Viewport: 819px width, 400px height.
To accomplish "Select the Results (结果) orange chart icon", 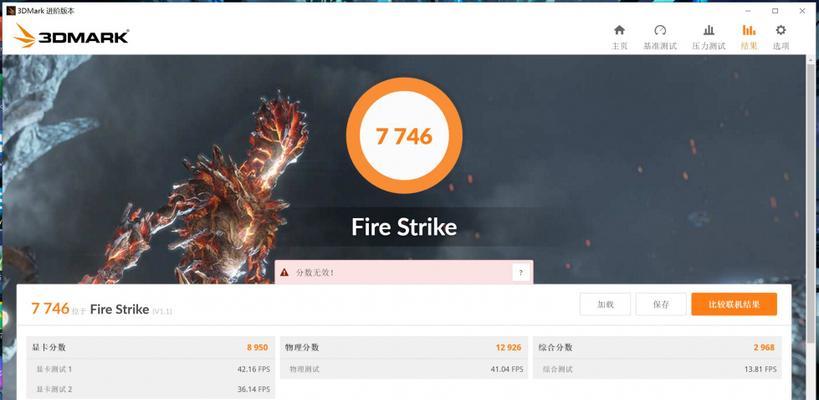I will 748,30.
